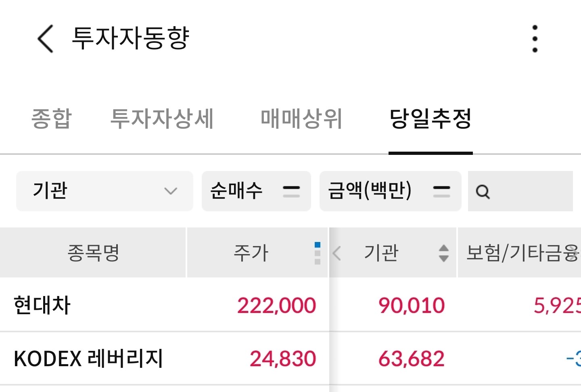581x392 pixels.
Task: Expand the 기관 investor dropdown
Action: pyautogui.click(x=104, y=191)
